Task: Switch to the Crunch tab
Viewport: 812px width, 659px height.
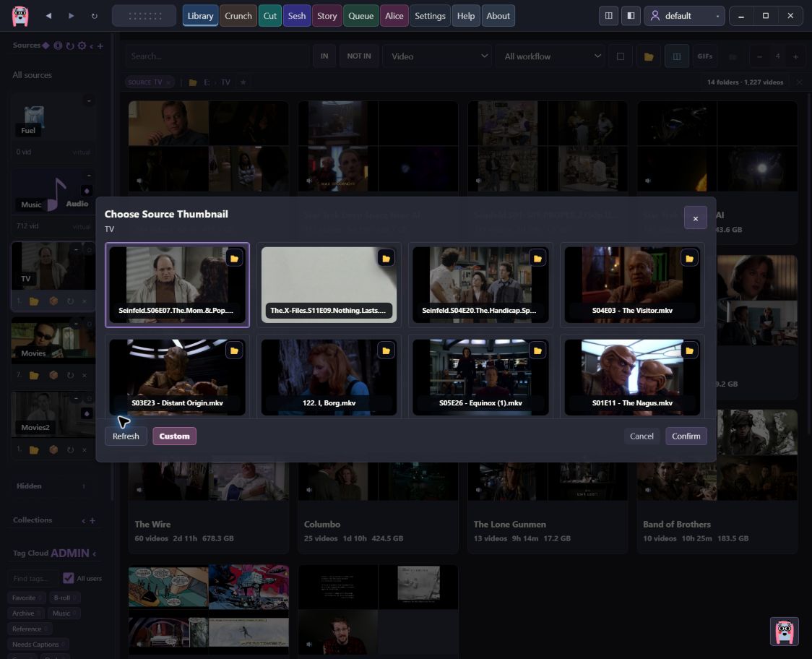Action: [238, 16]
